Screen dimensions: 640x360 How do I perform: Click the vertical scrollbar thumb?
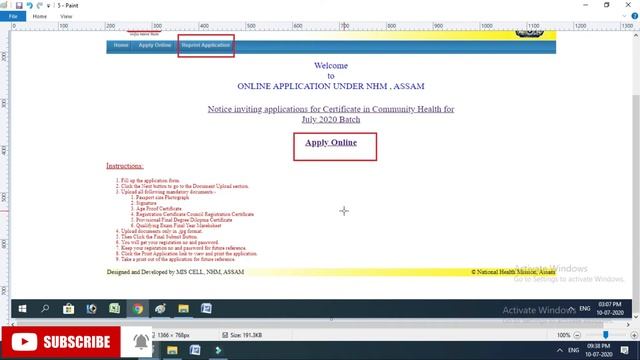(636, 204)
